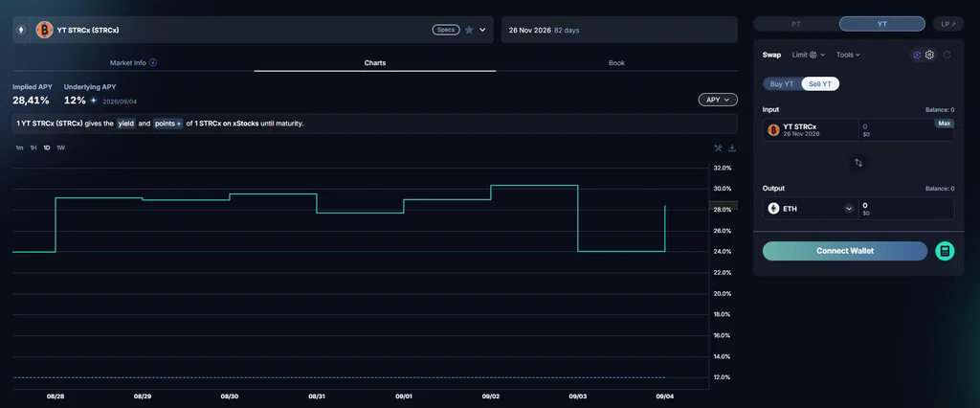Expand the Tools menu
The height and width of the screenshot is (408, 980).
click(848, 55)
